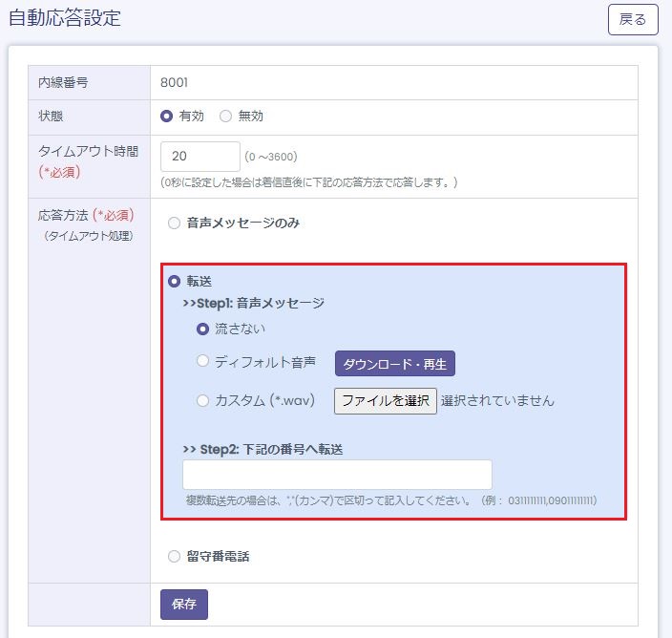Screen dimensions: 672x638
Task: Select the 無効 status radio button
Action: (x=226, y=117)
